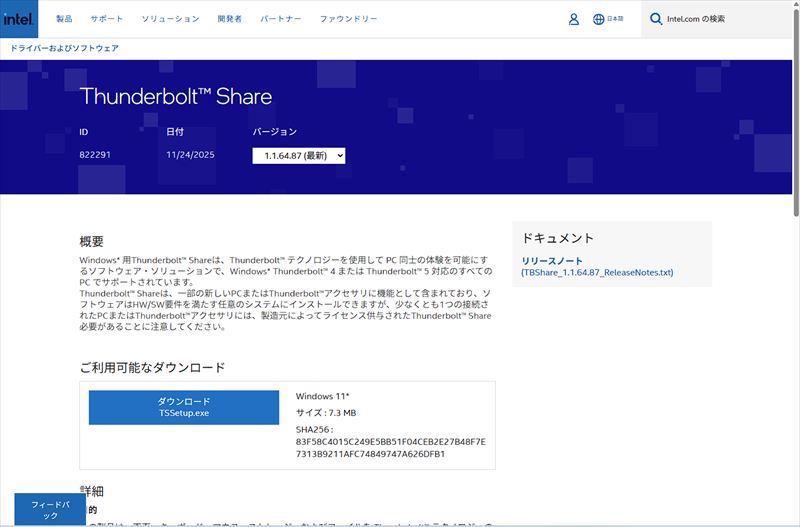This screenshot has height=527, width=800.
Task: Select the ファウンドリー menu item
Action: pyautogui.click(x=348, y=19)
